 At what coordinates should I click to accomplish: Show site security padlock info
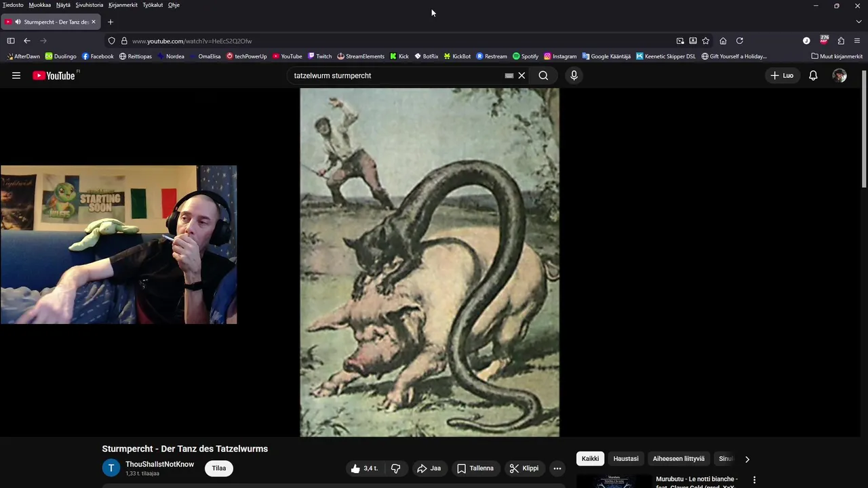(x=124, y=41)
